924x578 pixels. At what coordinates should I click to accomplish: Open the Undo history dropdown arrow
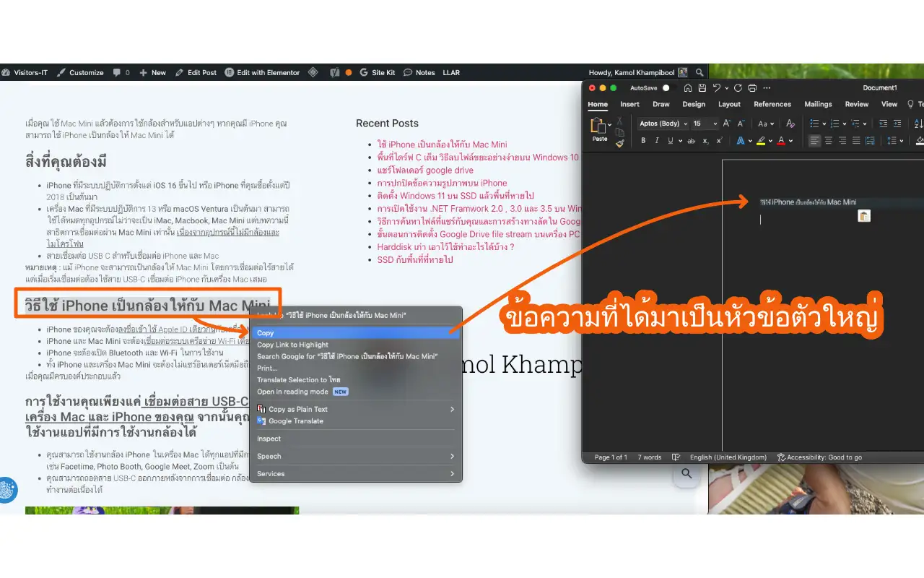point(727,88)
